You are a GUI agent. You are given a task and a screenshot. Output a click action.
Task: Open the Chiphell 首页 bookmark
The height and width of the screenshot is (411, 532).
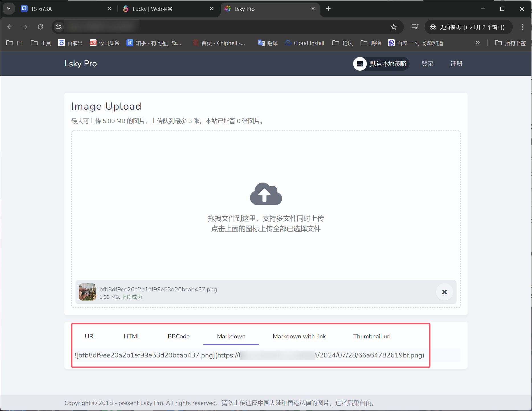[219, 43]
